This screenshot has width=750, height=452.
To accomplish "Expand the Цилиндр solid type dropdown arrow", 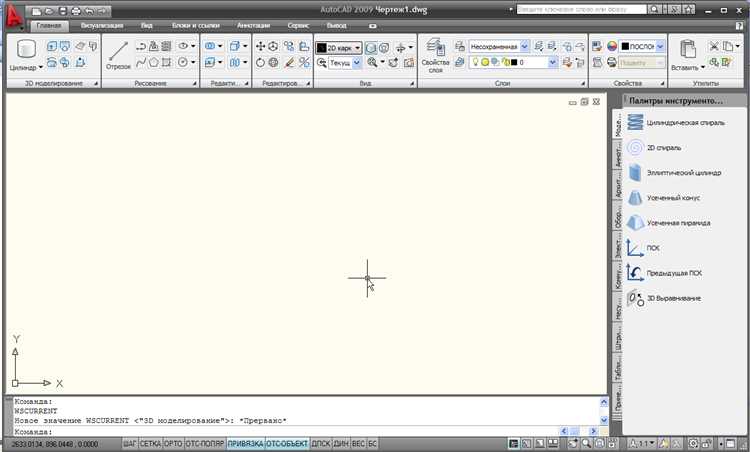I will click(40, 67).
